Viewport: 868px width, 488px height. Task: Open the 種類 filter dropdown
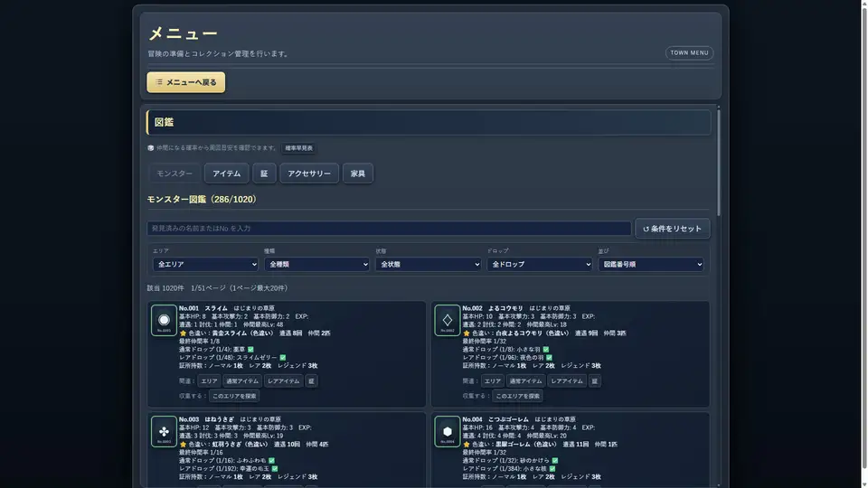click(316, 265)
